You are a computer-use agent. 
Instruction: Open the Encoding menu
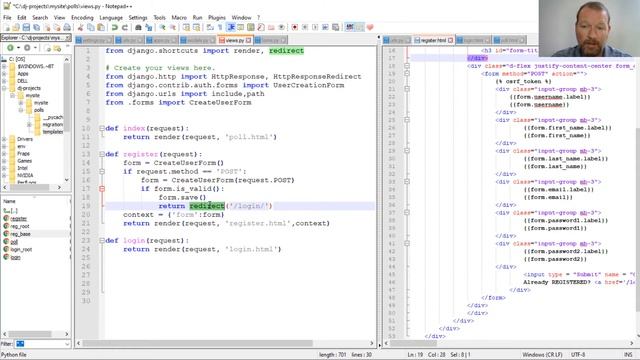coord(82,18)
